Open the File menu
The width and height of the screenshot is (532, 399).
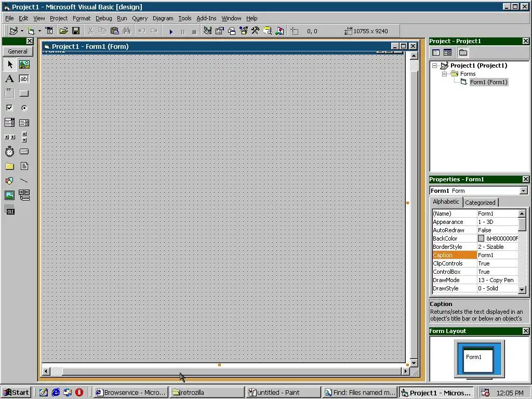pyautogui.click(x=9, y=18)
